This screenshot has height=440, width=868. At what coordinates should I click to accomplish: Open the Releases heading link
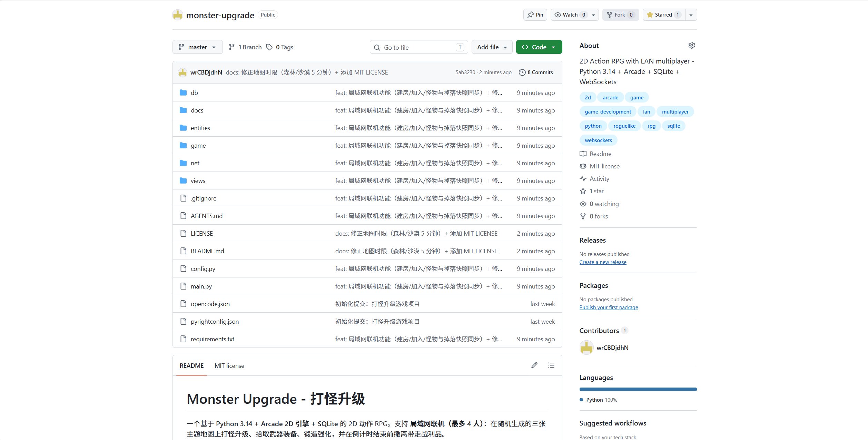(593, 240)
